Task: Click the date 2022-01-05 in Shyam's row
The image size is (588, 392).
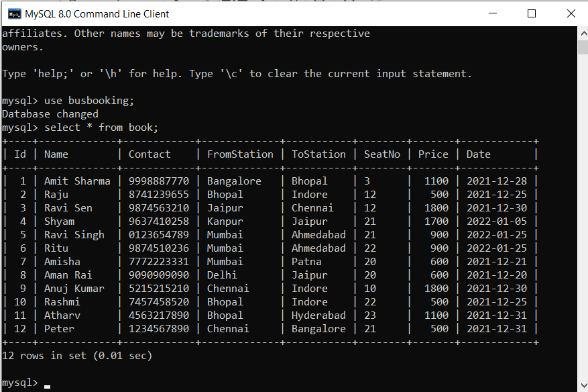Action: pos(496,222)
